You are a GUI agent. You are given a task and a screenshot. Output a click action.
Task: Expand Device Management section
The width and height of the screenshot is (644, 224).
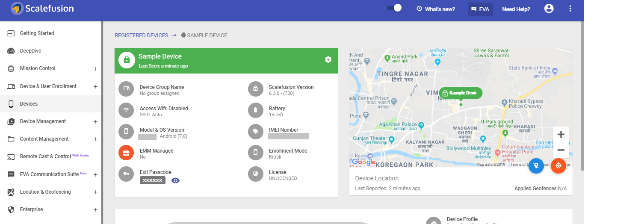(x=95, y=122)
